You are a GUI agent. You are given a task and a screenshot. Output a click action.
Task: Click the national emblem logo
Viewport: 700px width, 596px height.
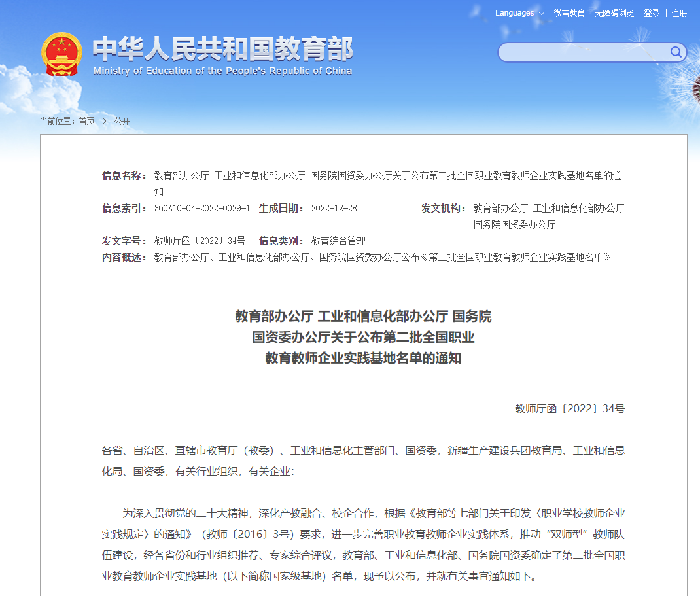coord(62,54)
